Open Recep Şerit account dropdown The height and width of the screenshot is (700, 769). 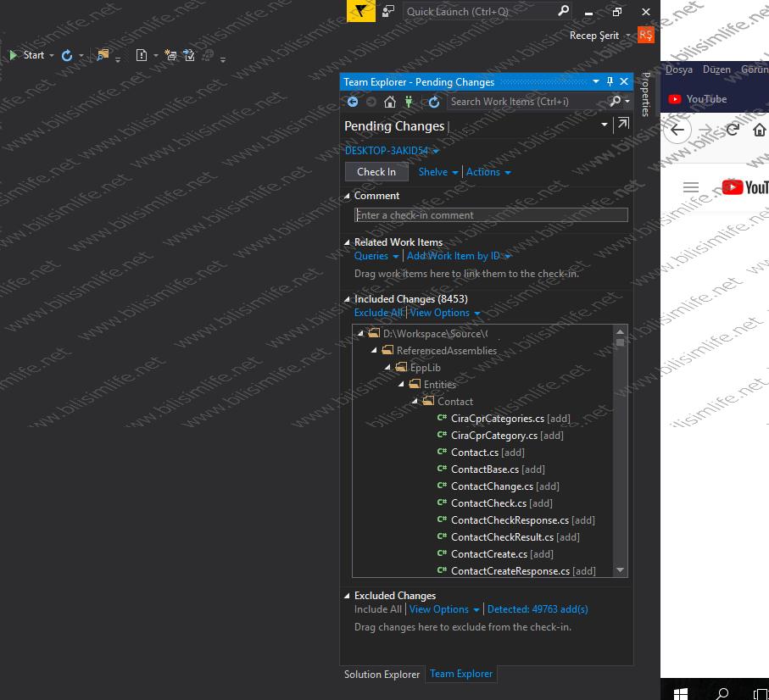click(x=627, y=36)
